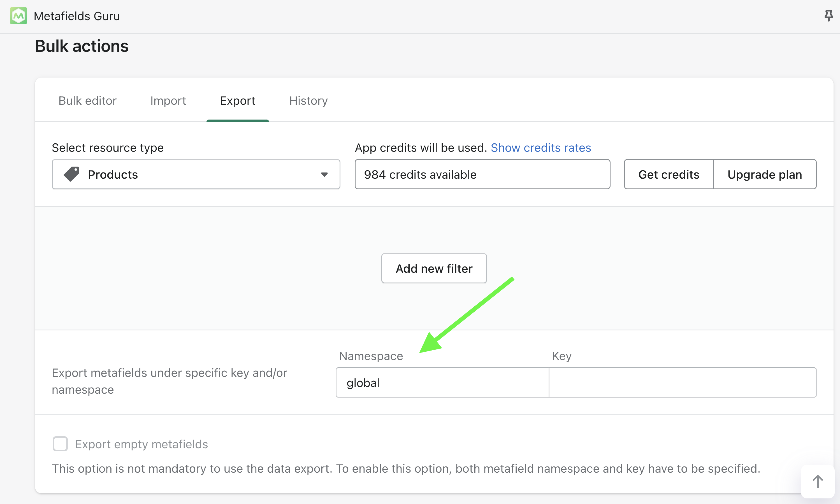Expand the resource type dropdown arrow
840x504 pixels.
click(x=324, y=174)
